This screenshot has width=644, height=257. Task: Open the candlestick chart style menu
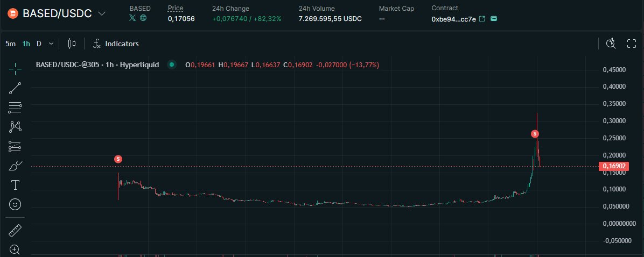72,44
